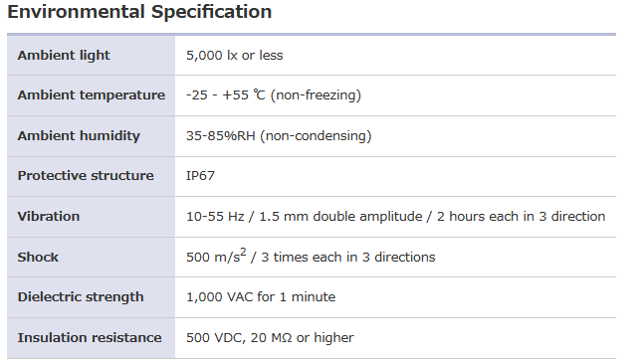The height and width of the screenshot is (363, 644).
Task: Select the Ambient temperature label cell
Action: [92, 95]
